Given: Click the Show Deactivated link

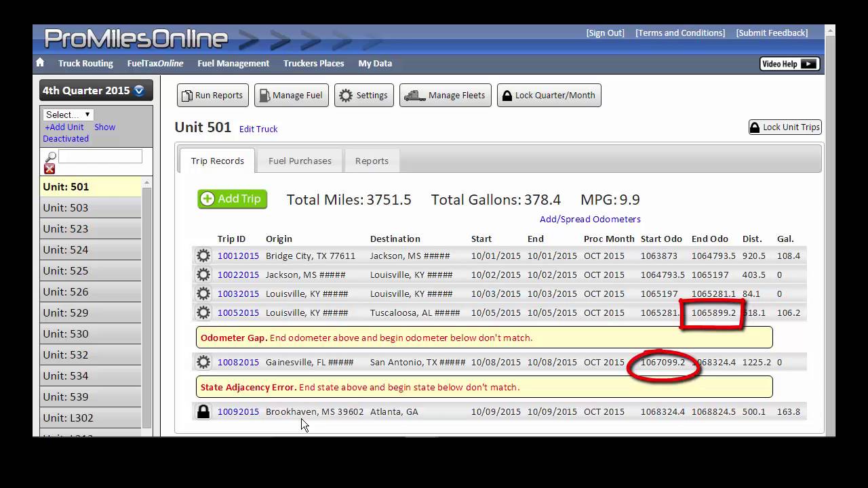Looking at the screenshot, I should [79, 132].
